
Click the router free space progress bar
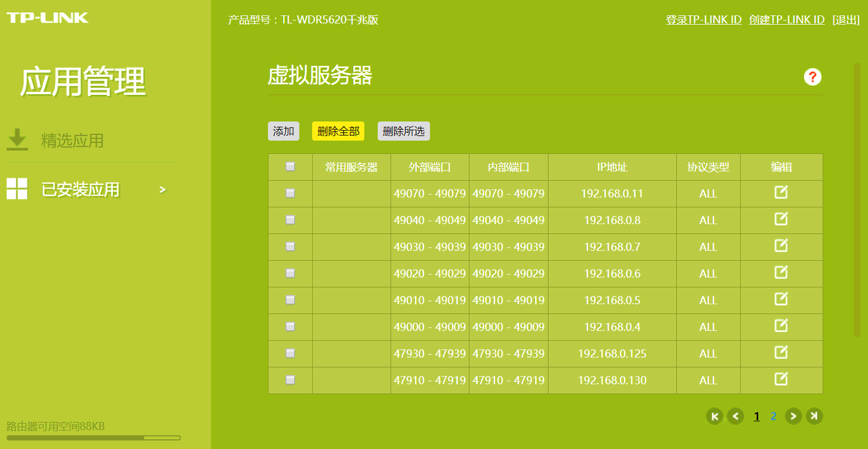tap(94, 438)
